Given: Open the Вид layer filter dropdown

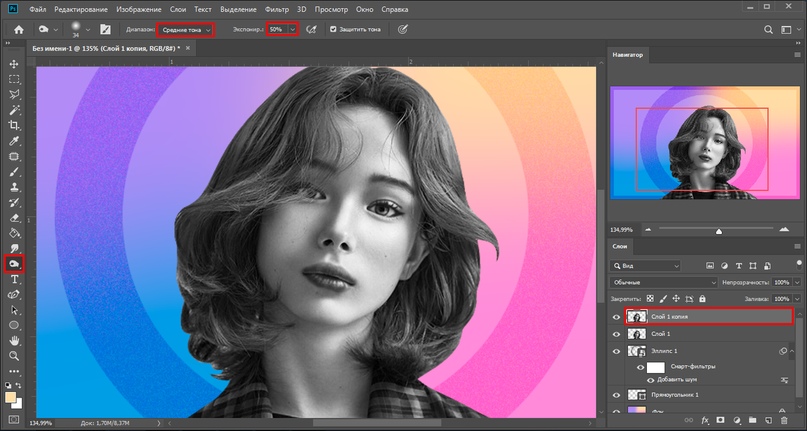Looking at the screenshot, I should point(645,266).
